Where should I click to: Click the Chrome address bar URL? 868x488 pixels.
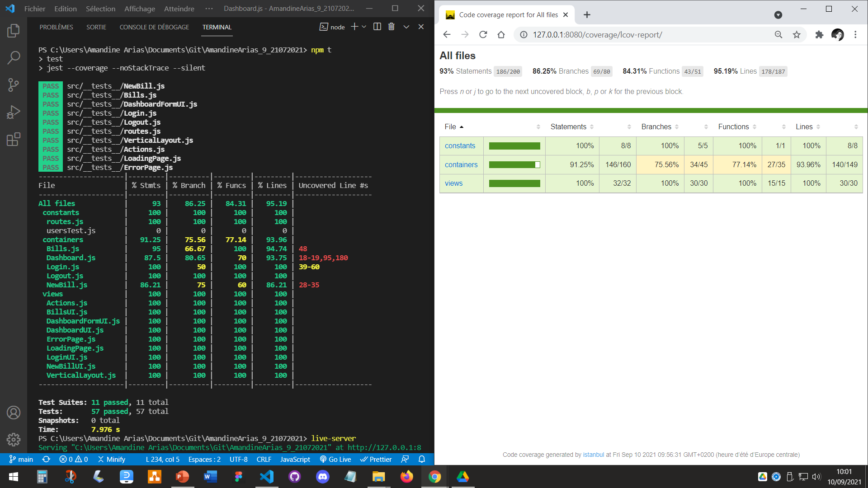pyautogui.click(x=597, y=35)
